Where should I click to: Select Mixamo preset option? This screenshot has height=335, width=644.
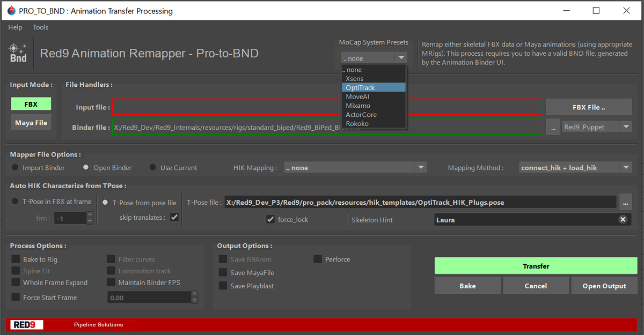pos(374,106)
